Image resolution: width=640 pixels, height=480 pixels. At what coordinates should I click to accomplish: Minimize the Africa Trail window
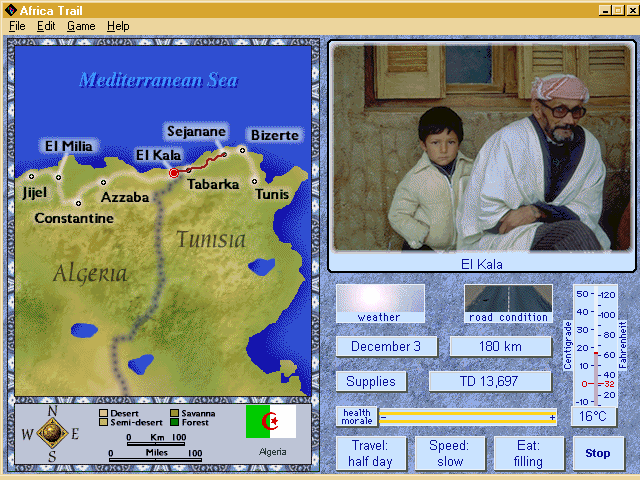click(605, 10)
